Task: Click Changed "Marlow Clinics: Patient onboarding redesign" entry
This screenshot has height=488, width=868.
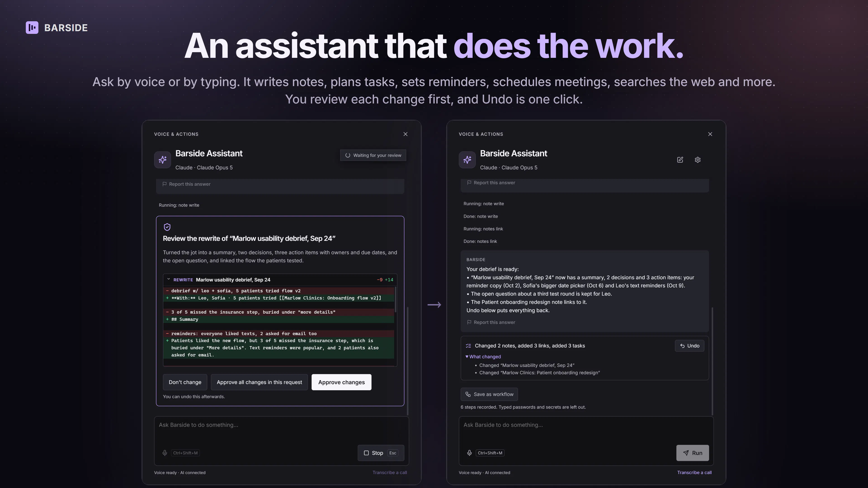Action: [540, 373]
